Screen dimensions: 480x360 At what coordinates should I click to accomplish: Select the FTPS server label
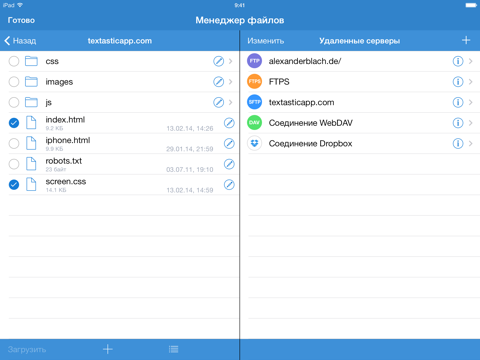[x=279, y=82]
